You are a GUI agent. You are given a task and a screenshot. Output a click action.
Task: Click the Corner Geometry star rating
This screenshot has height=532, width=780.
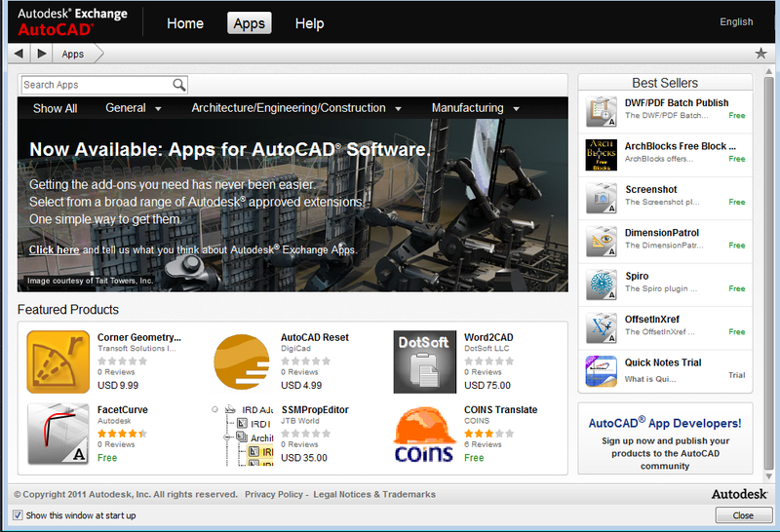point(122,361)
